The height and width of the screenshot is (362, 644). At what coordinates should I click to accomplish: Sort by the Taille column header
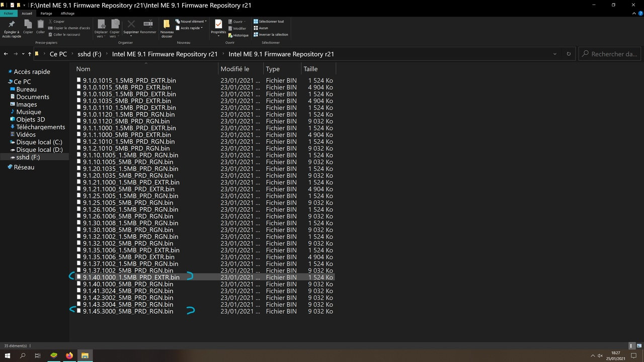(x=318, y=69)
